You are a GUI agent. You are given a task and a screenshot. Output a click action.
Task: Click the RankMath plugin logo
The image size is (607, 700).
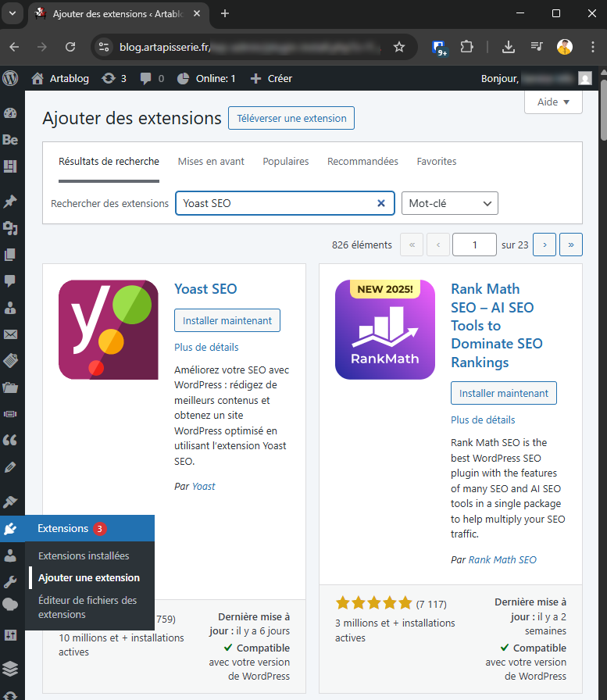coord(385,330)
